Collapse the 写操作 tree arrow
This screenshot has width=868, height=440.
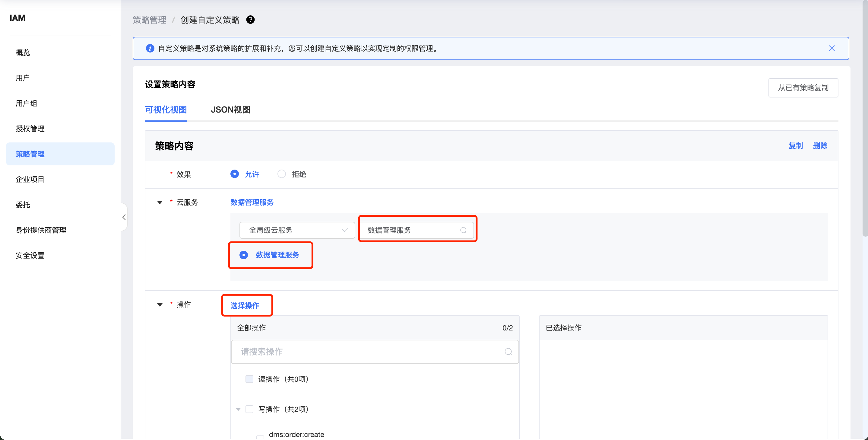(238, 409)
